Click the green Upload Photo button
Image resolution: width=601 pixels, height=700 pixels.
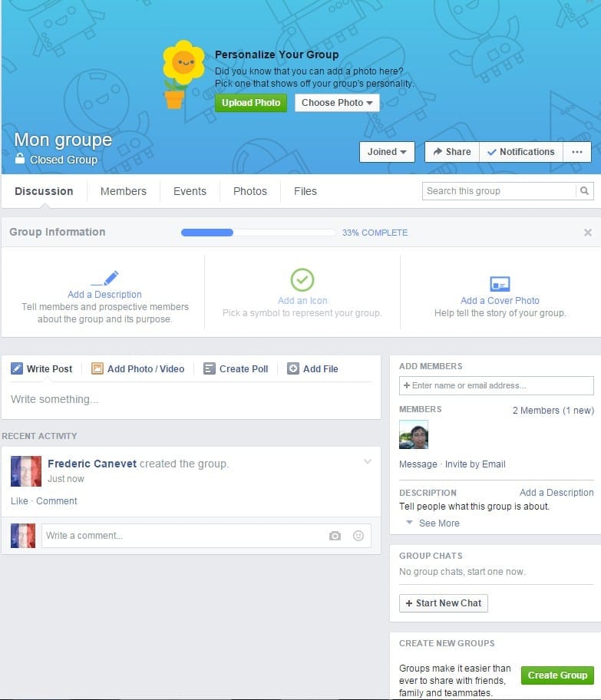point(251,103)
